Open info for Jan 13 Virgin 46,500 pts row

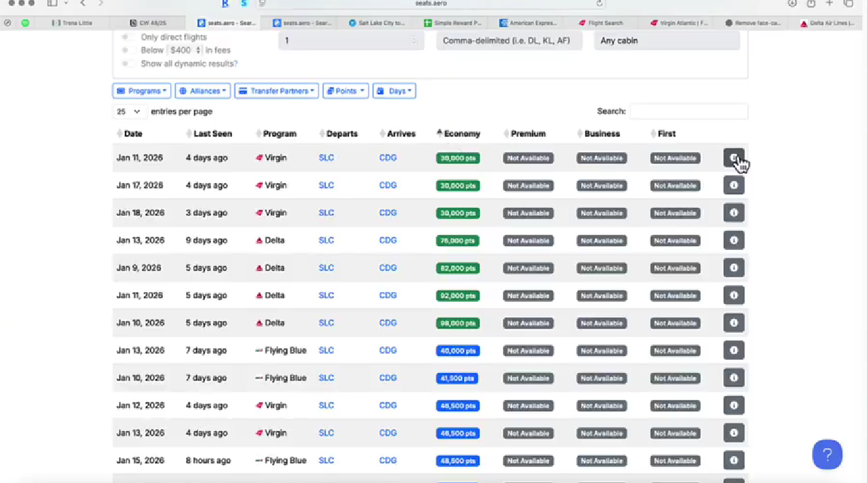[734, 433]
